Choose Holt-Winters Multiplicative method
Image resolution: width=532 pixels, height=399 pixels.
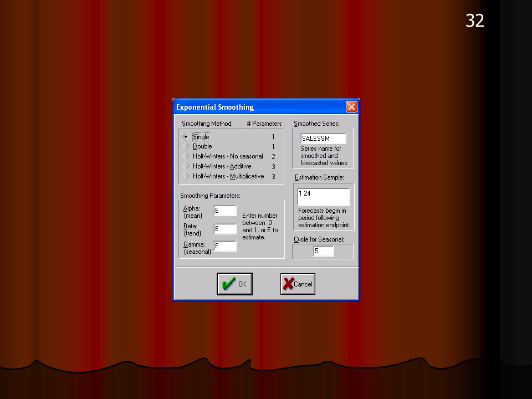223,176
